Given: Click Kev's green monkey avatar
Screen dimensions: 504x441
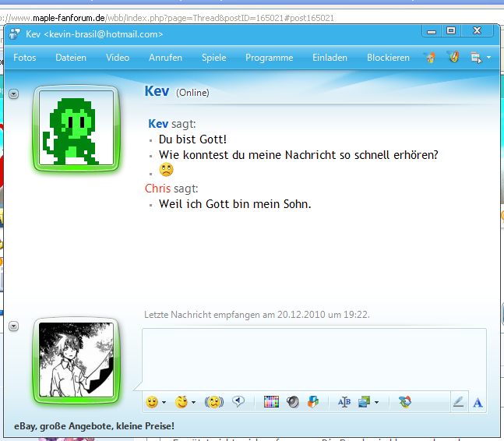Looking at the screenshot, I should [76, 129].
